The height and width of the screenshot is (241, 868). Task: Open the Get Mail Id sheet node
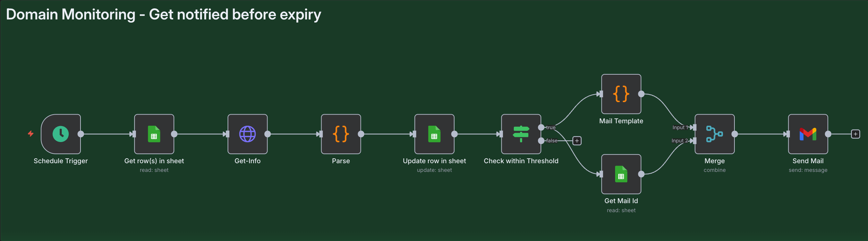(621, 174)
